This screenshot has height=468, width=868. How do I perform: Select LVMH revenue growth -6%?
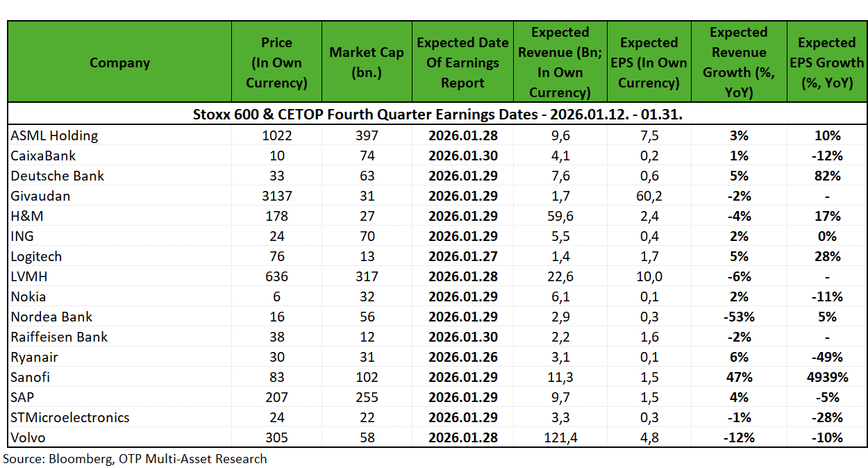pos(739,276)
